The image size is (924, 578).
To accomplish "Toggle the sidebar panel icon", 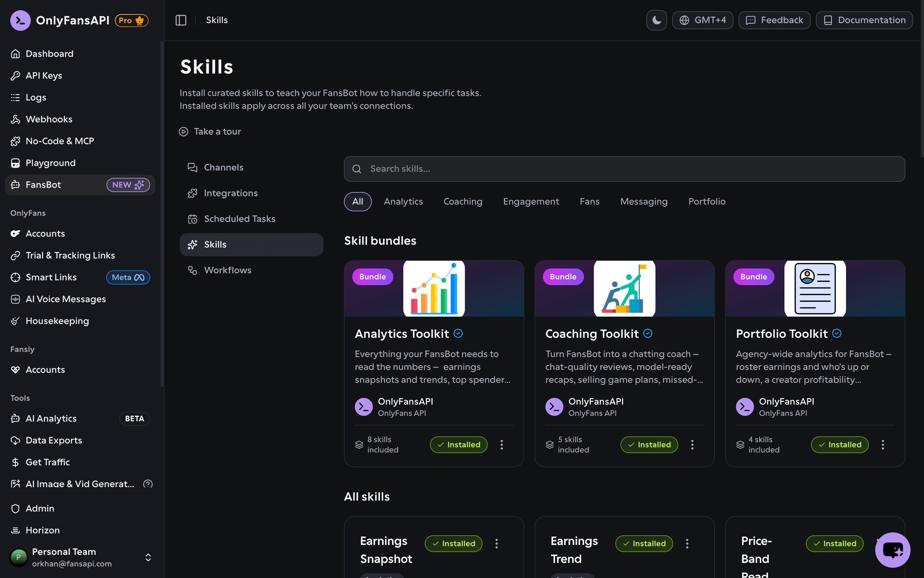I will tap(181, 20).
